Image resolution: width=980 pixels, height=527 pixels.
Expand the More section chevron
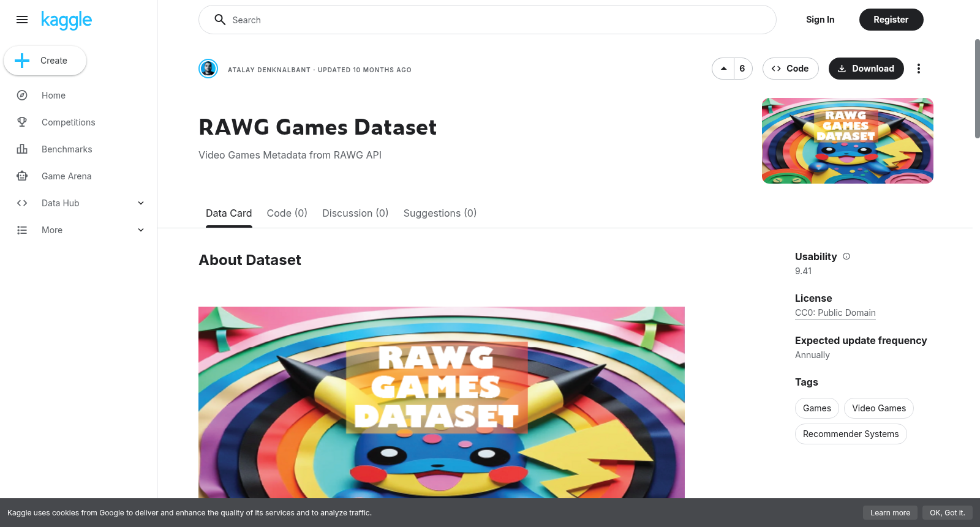(x=141, y=230)
